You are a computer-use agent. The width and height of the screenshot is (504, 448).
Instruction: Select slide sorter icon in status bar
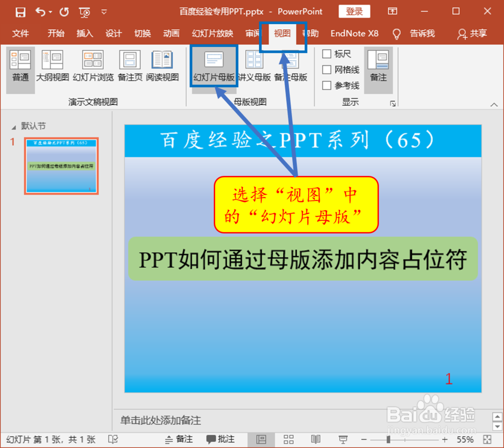pyautogui.click(x=288, y=439)
